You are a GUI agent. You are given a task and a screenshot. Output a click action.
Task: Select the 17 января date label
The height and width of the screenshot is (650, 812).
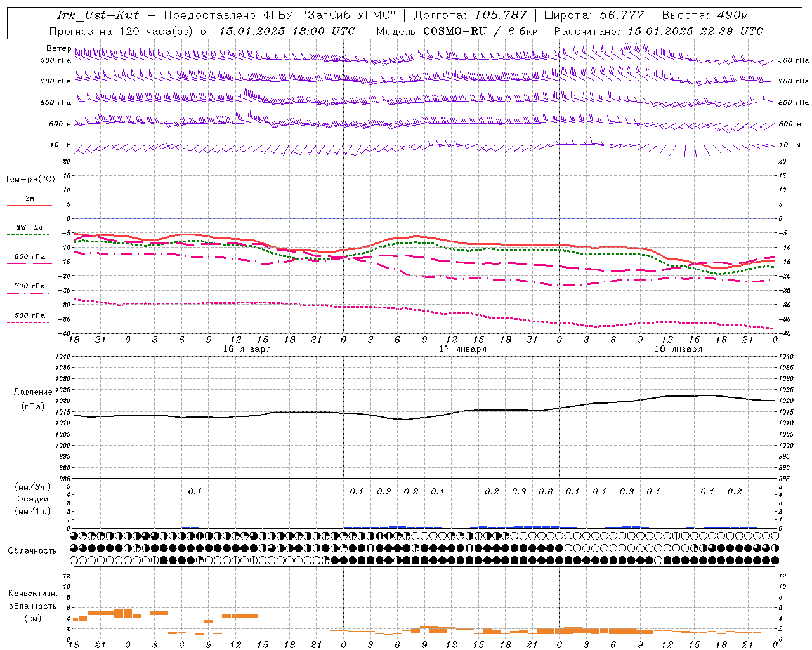462,349
